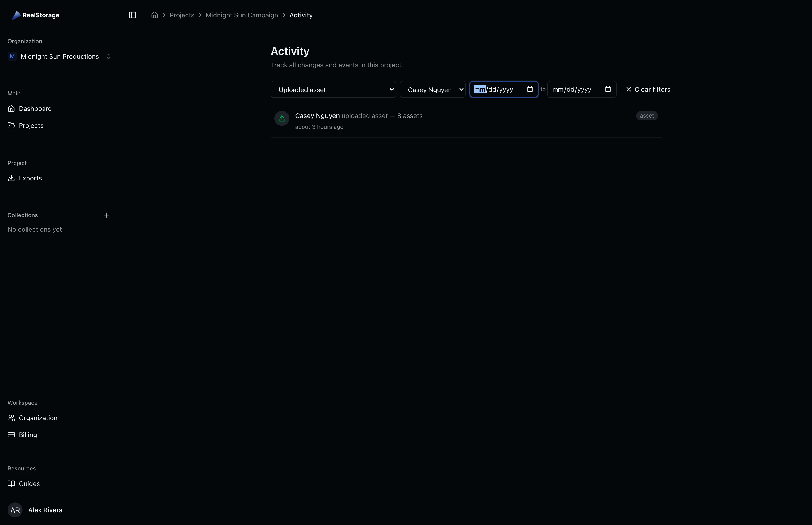
Task: Expand the Midnight Sun Productions organization switcher
Action: pyautogui.click(x=108, y=56)
